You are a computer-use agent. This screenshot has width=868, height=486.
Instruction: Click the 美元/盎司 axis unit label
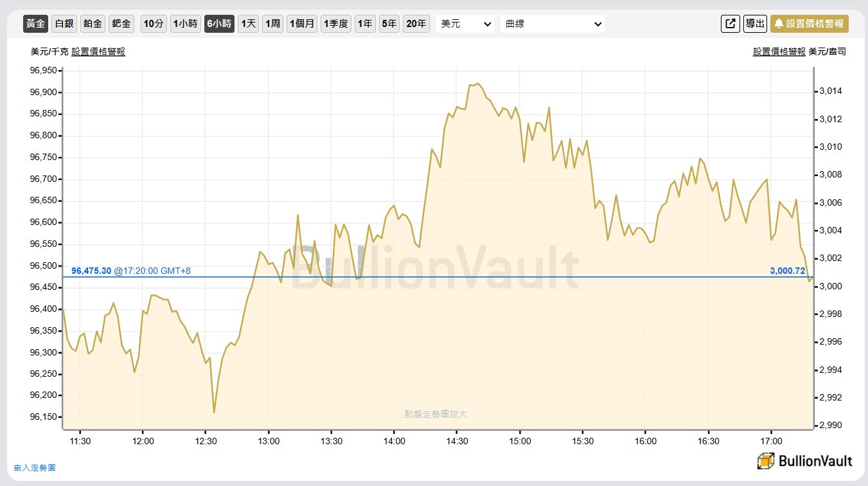(x=828, y=51)
